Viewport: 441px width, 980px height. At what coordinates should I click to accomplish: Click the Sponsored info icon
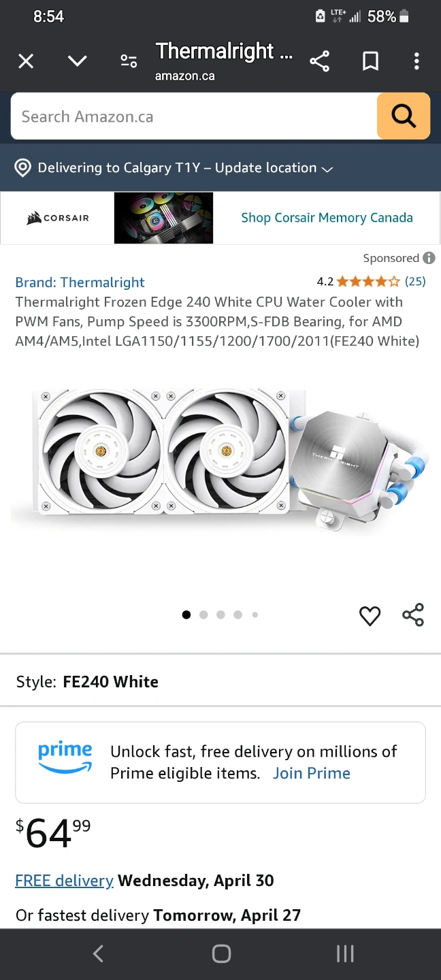[x=429, y=258]
